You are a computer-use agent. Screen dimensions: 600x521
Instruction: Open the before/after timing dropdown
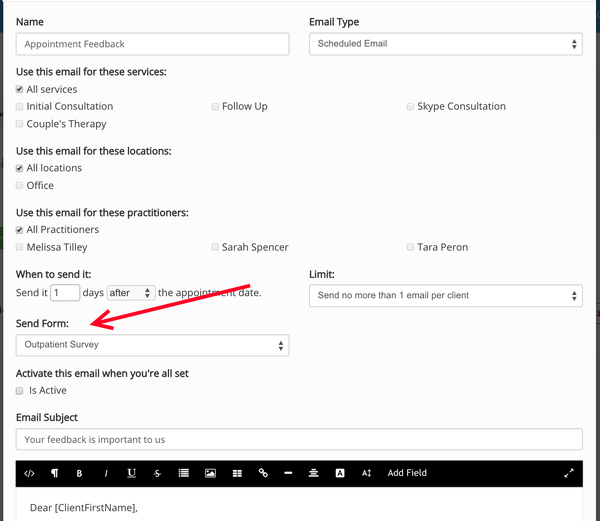[131, 293]
